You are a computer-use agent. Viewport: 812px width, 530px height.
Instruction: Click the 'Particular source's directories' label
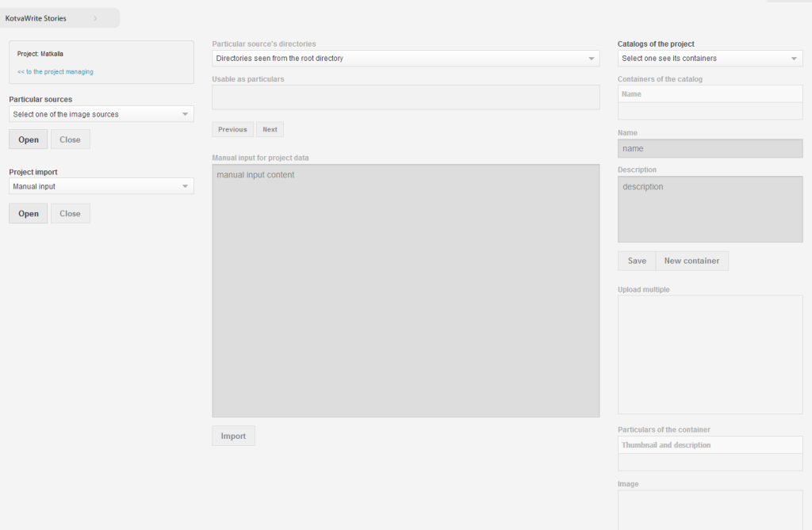point(263,44)
